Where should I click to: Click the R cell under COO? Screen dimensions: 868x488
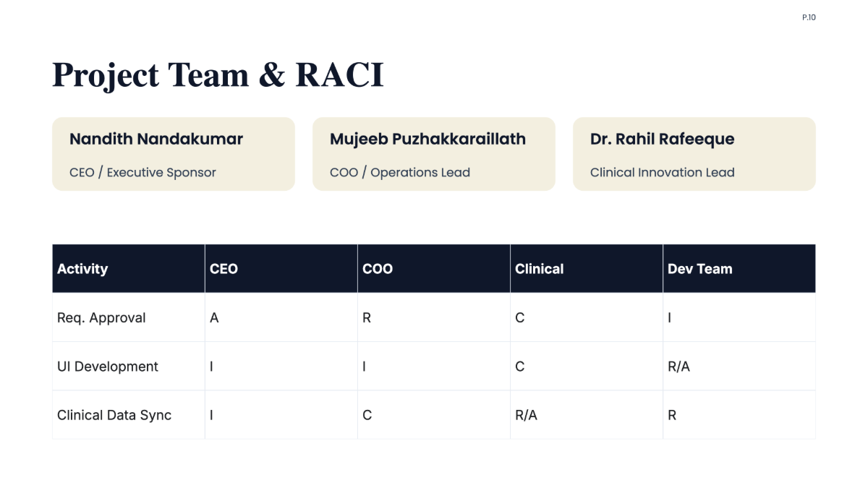[434, 317]
